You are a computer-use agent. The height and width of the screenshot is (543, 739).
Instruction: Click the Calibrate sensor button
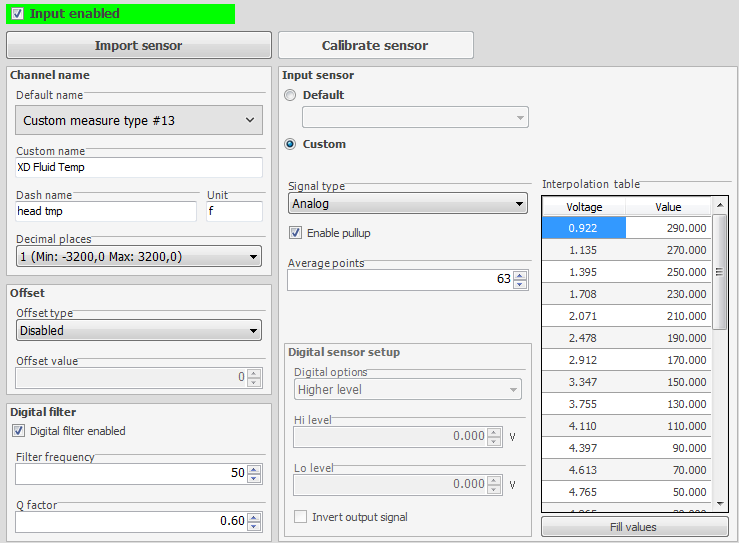coord(375,45)
